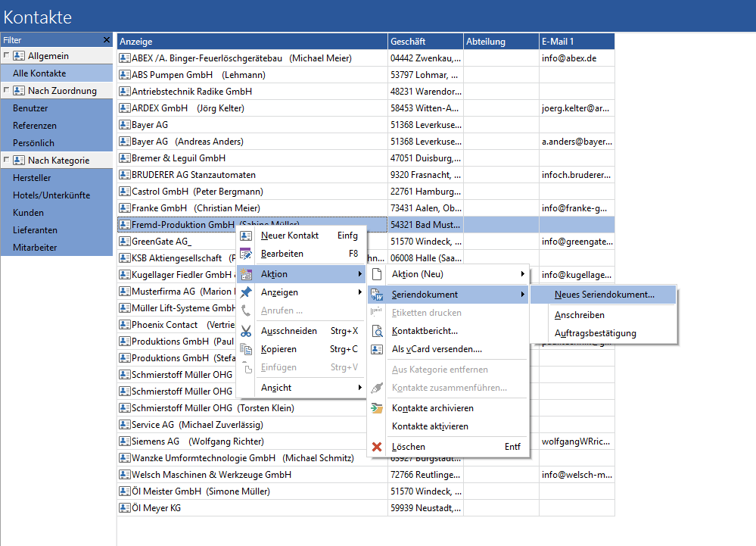Select the Mitarbeiter category filter
The width and height of the screenshot is (756, 546).
pyautogui.click(x=57, y=247)
